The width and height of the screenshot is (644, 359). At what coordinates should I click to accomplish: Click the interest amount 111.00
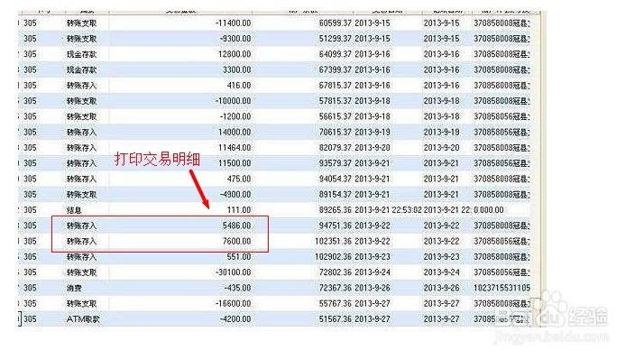tap(239, 210)
